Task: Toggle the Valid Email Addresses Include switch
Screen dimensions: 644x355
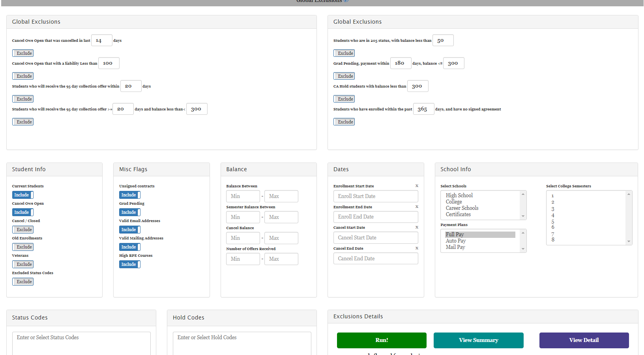Action: (130, 230)
